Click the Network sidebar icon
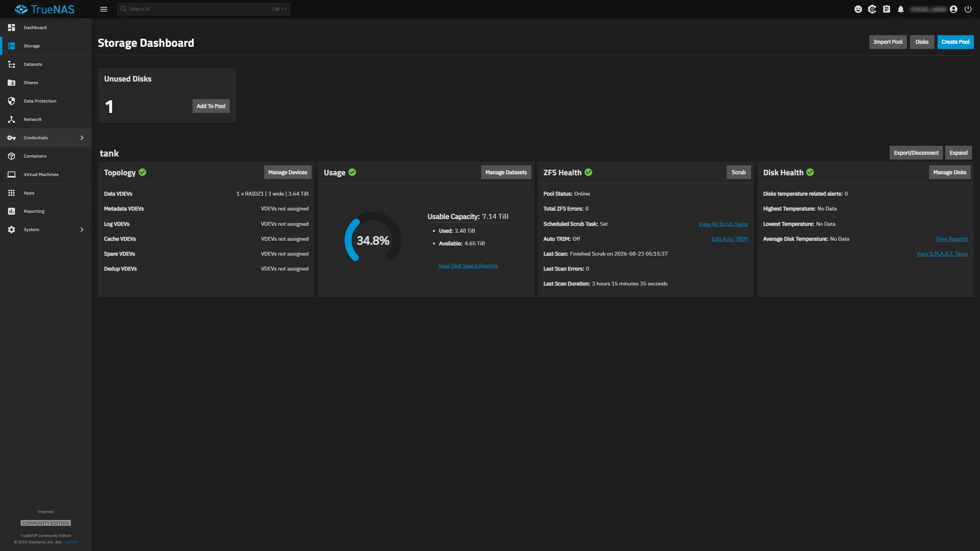Image resolution: width=980 pixels, height=551 pixels. (11, 119)
